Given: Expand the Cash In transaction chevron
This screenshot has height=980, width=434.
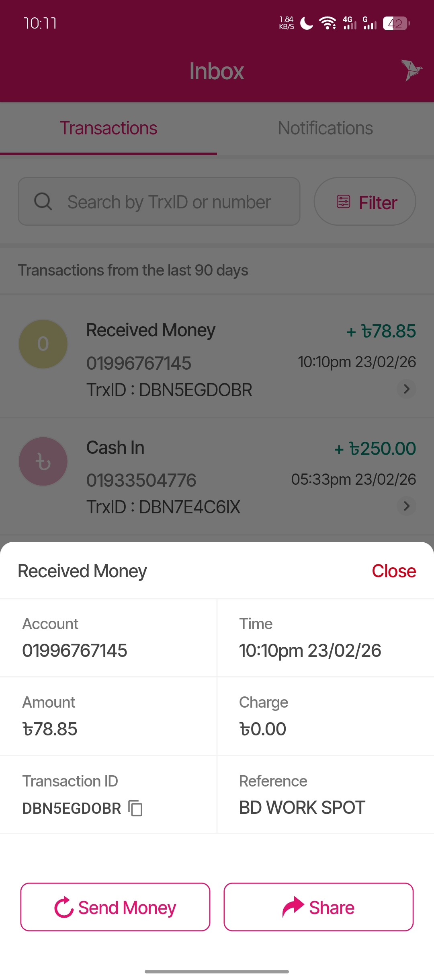Looking at the screenshot, I should click(406, 506).
